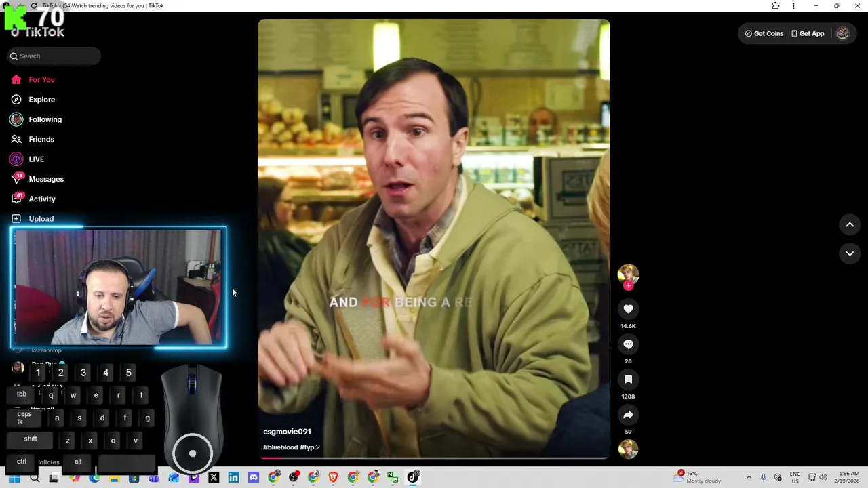
Task: Open Brave browser from the taskbar
Action: click(x=333, y=477)
